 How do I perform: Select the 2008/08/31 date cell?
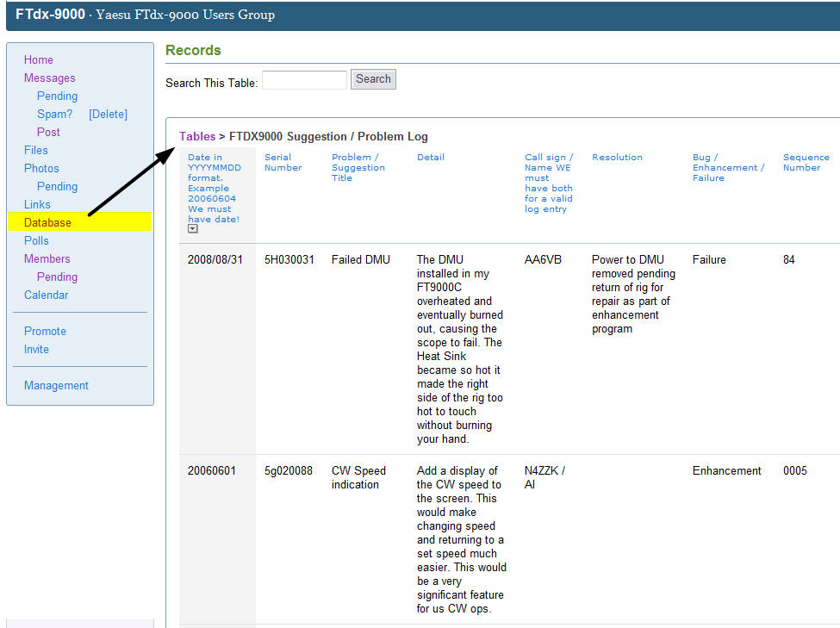coord(215,260)
